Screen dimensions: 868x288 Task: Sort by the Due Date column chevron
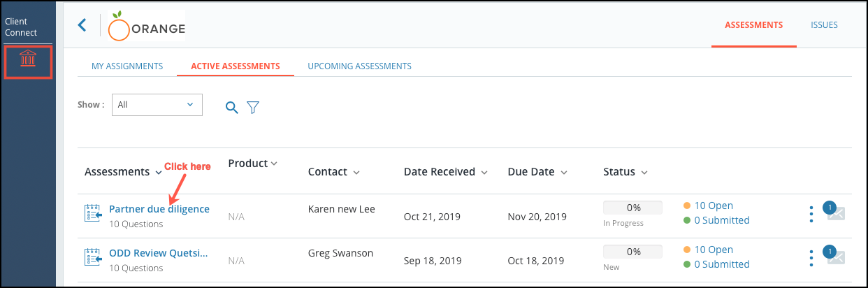[563, 172]
